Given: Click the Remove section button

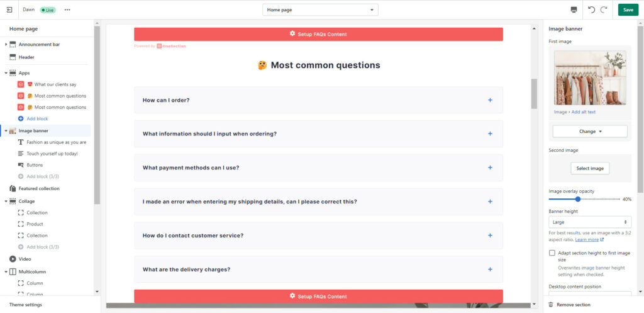Looking at the screenshot, I should 569,305.
